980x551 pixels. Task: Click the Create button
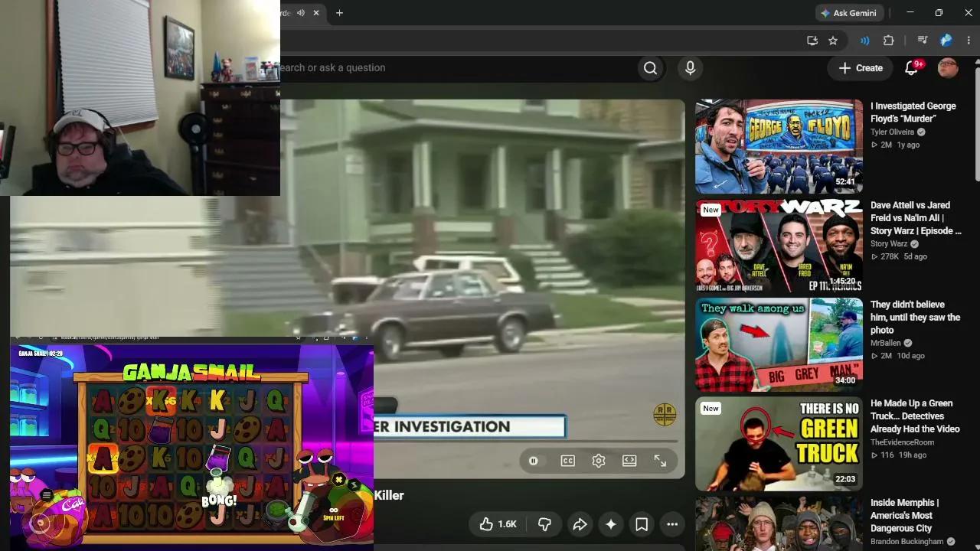tap(861, 68)
